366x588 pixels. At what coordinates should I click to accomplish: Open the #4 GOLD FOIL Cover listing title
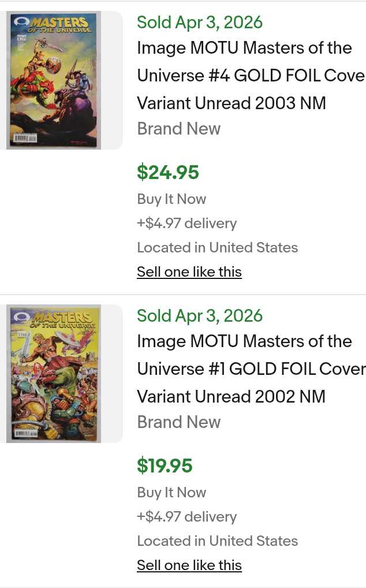click(x=251, y=75)
